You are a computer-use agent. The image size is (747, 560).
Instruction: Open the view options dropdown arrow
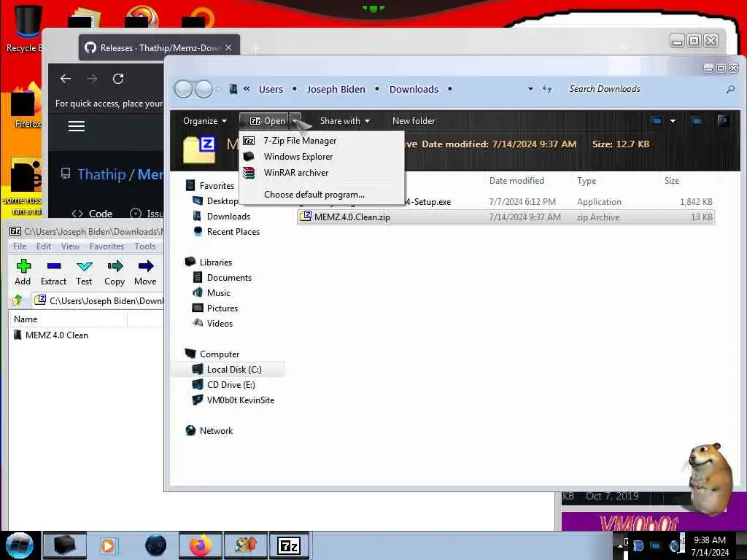pyautogui.click(x=673, y=121)
